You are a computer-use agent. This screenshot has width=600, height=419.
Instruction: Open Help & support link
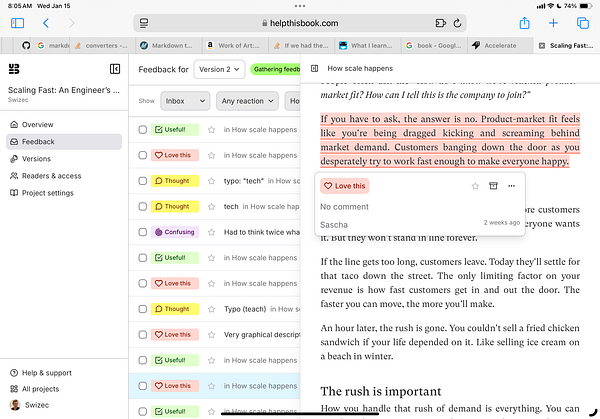click(x=41, y=373)
